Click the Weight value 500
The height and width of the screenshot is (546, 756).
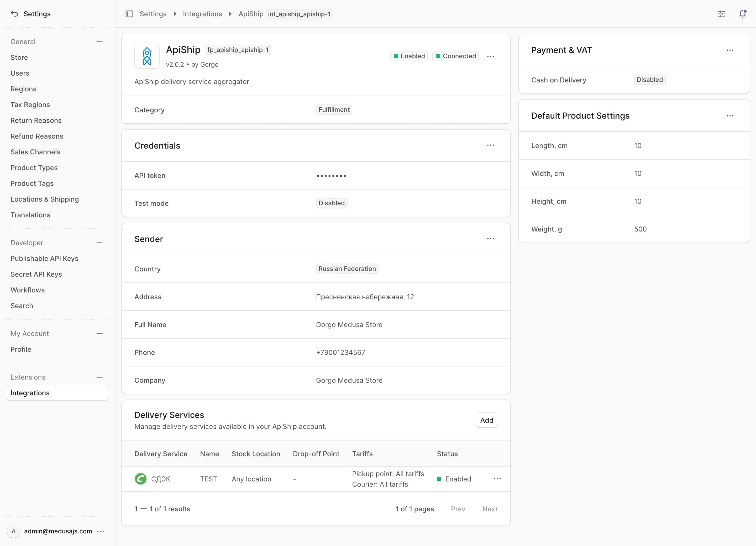click(640, 229)
